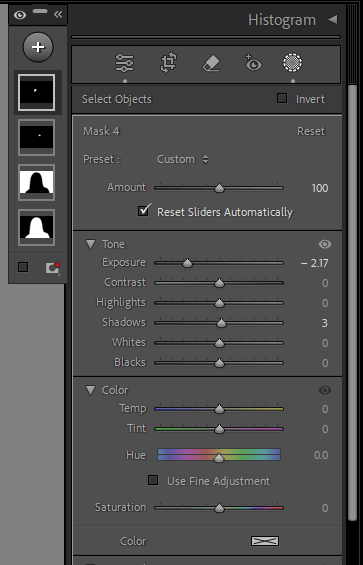Click the Amount slider handle
Screen dimensions: 363x565
point(219,188)
